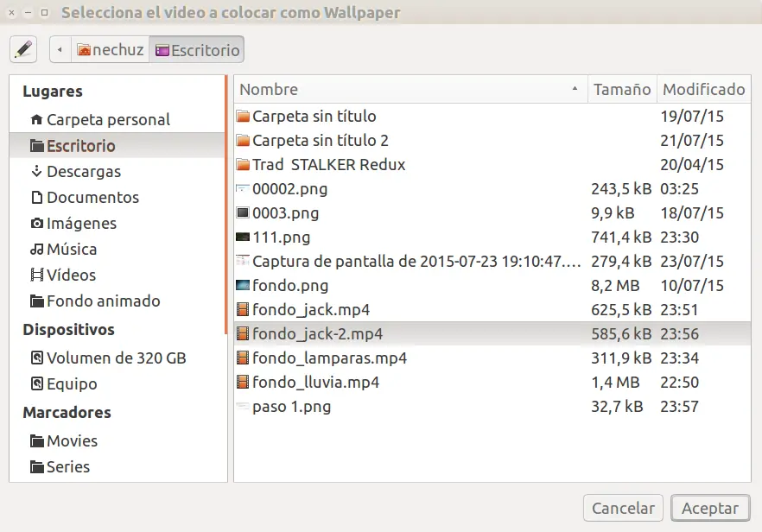Click Carpeta personal home icon
Viewport: 762px width, 532px height.
[36, 119]
